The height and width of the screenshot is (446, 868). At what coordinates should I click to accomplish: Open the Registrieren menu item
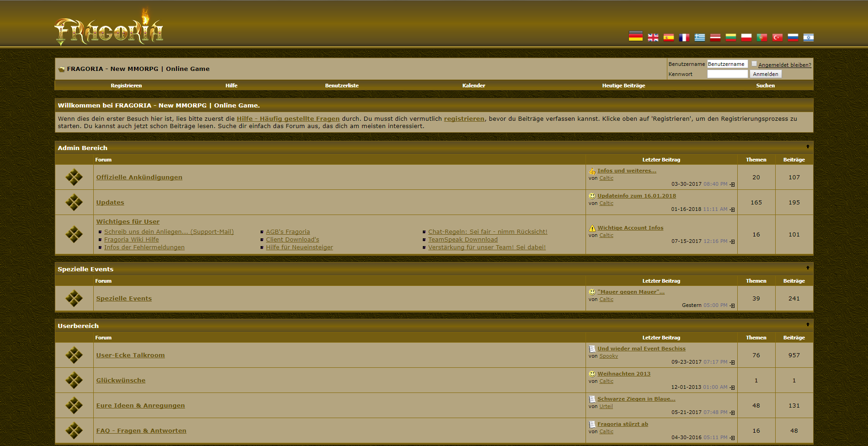click(126, 86)
